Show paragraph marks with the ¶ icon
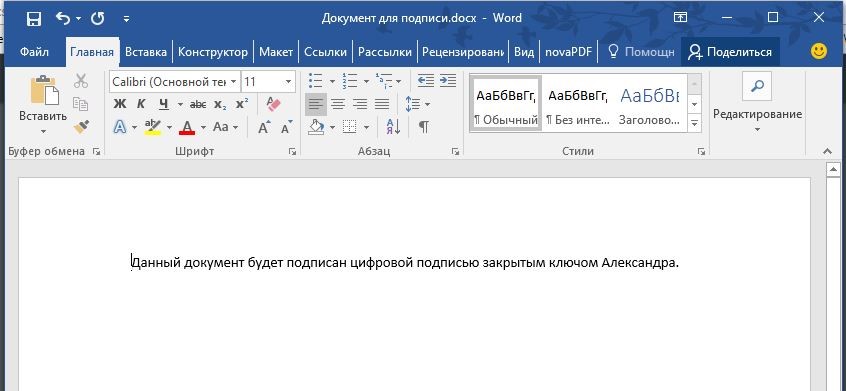 click(x=424, y=127)
